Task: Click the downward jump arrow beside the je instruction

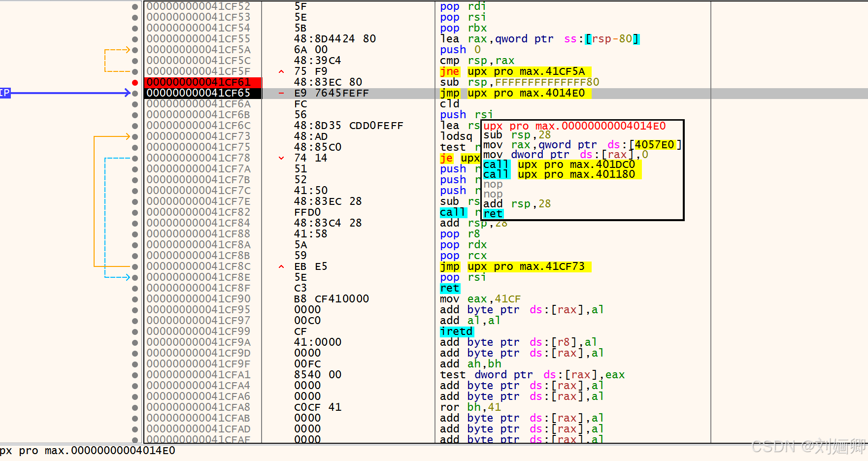Action: pyautogui.click(x=281, y=158)
